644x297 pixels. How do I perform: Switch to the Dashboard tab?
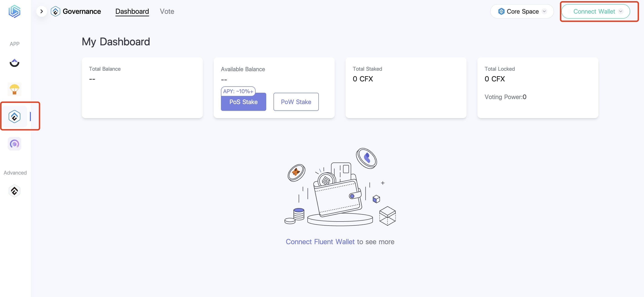pos(132,12)
